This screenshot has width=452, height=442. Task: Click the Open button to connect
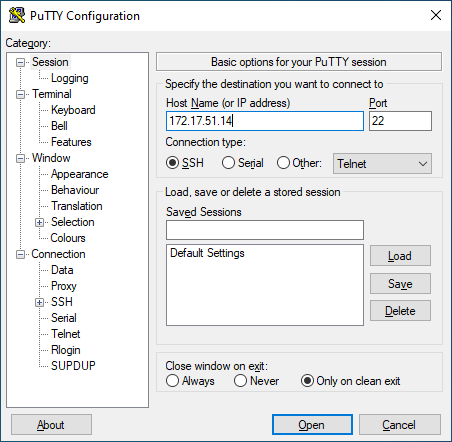[x=312, y=425]
